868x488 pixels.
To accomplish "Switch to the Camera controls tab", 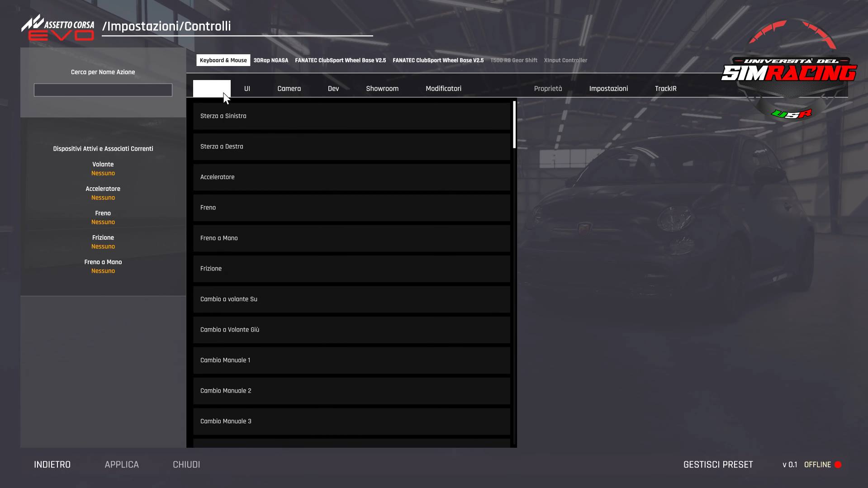I will pos(289,88).
